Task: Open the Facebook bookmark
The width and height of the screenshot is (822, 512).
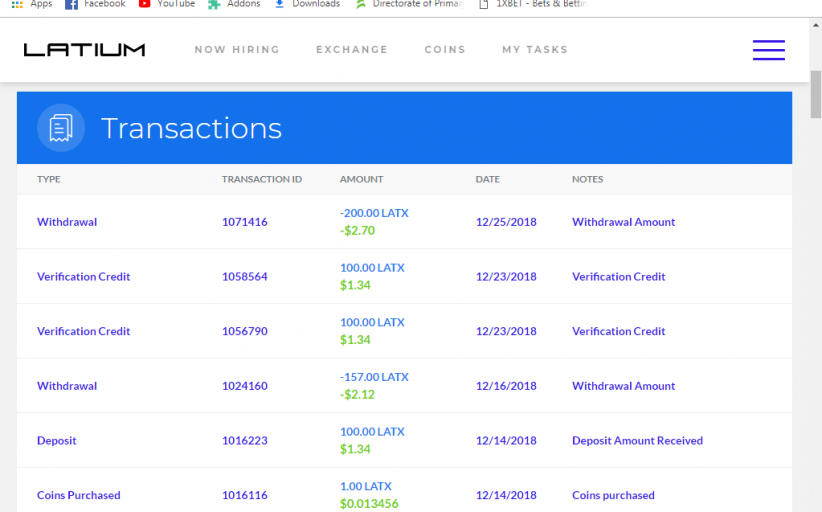Action: (x=95, y=4)
